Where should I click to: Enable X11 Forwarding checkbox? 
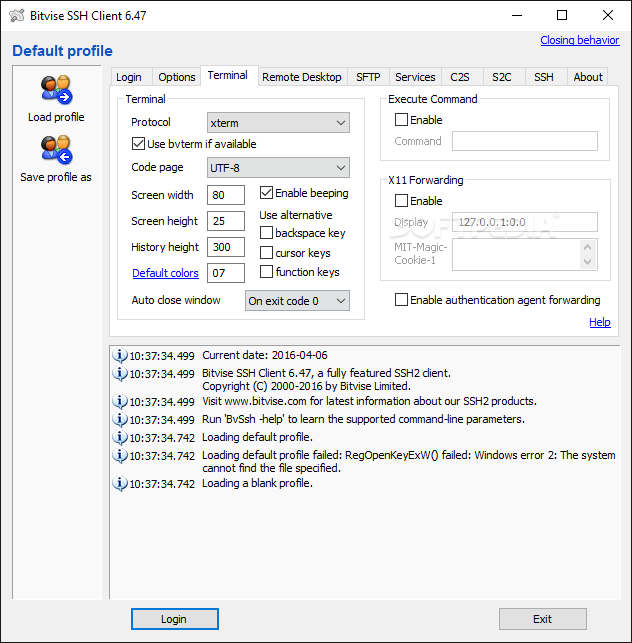[401, 201]
